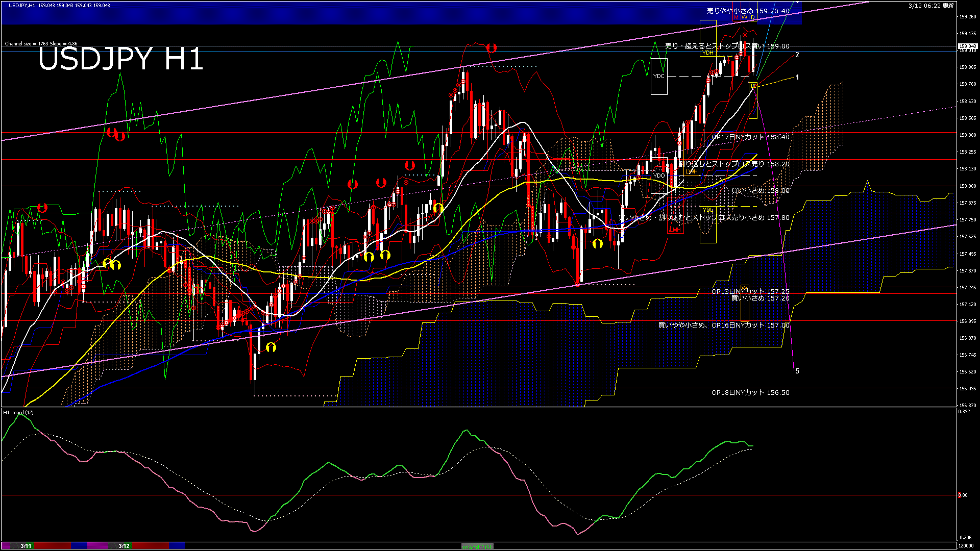980x551 pixels.
Task: Click the lowest yellow buy-arrow marker icon
Action: [271, 347]
